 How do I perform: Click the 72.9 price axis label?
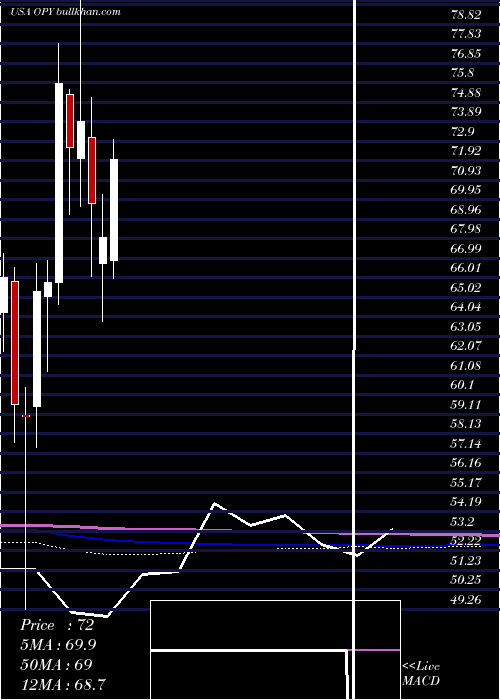pyautogui.click(x=463, y=131)
